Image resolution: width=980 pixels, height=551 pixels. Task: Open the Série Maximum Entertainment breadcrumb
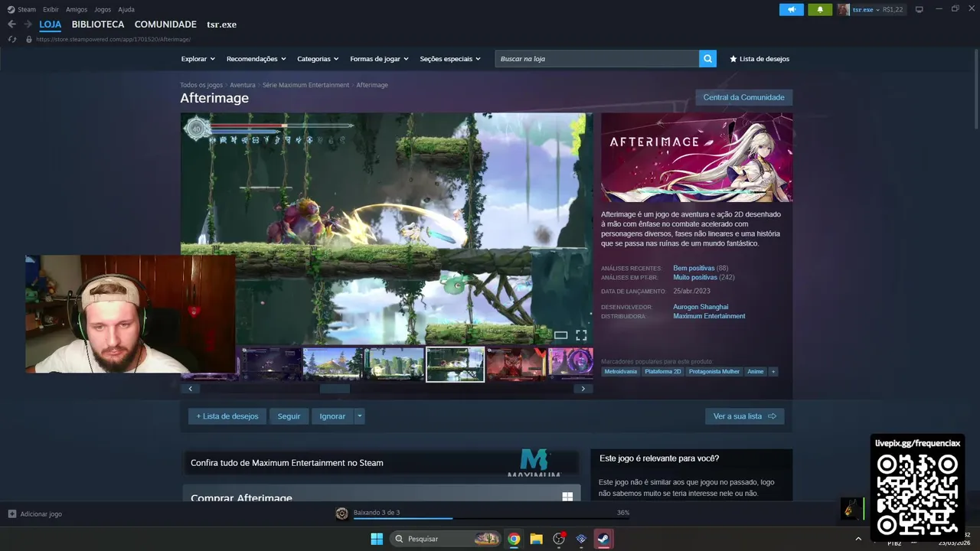305,85
